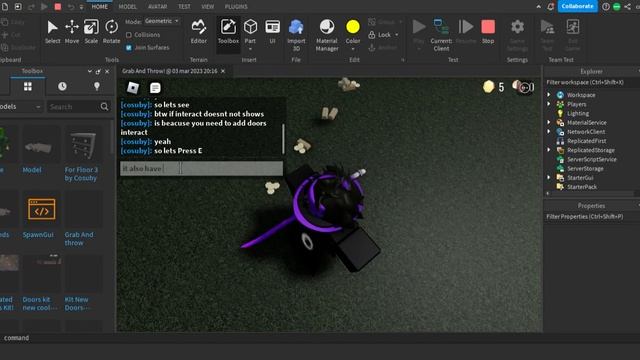This screenshot has width=640, height=360.
Task: Open the Color dropdown arrow
Action: tap(353, 49)
